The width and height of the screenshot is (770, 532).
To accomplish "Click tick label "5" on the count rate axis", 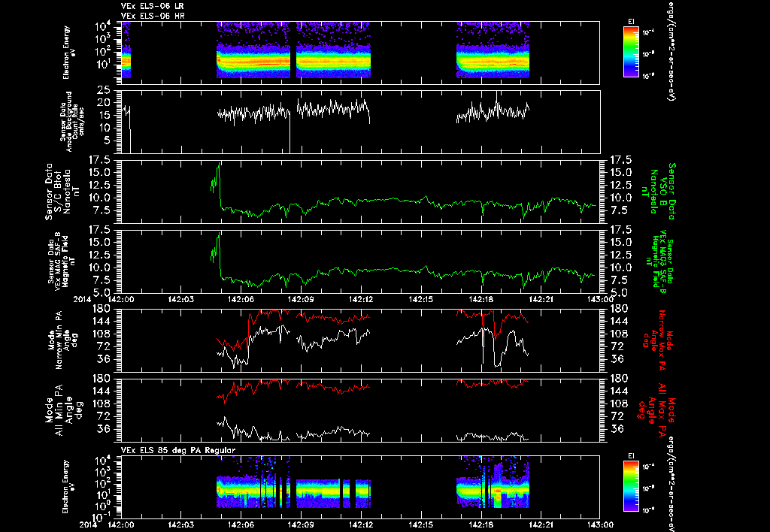I will coord(107,141).
